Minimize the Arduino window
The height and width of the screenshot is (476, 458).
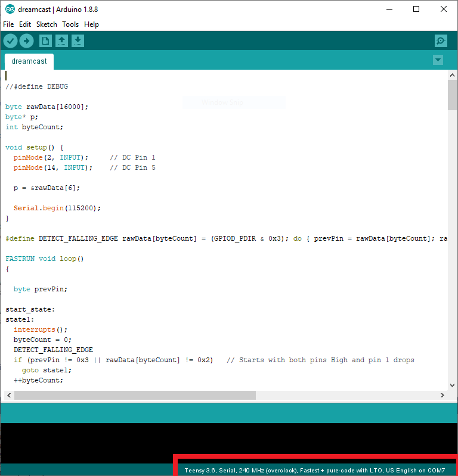point(389,9)
